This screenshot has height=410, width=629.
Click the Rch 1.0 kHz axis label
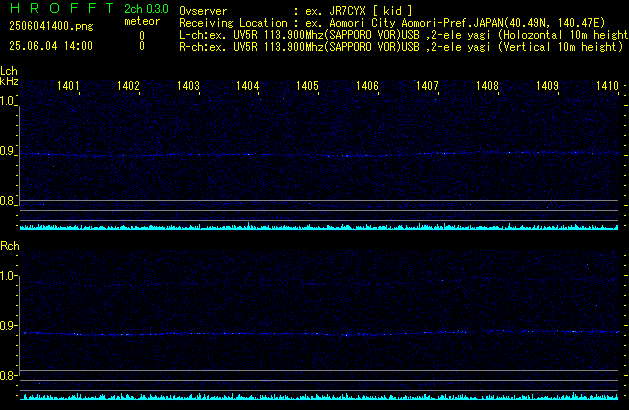pyautogui.click(x=8, y=276)
